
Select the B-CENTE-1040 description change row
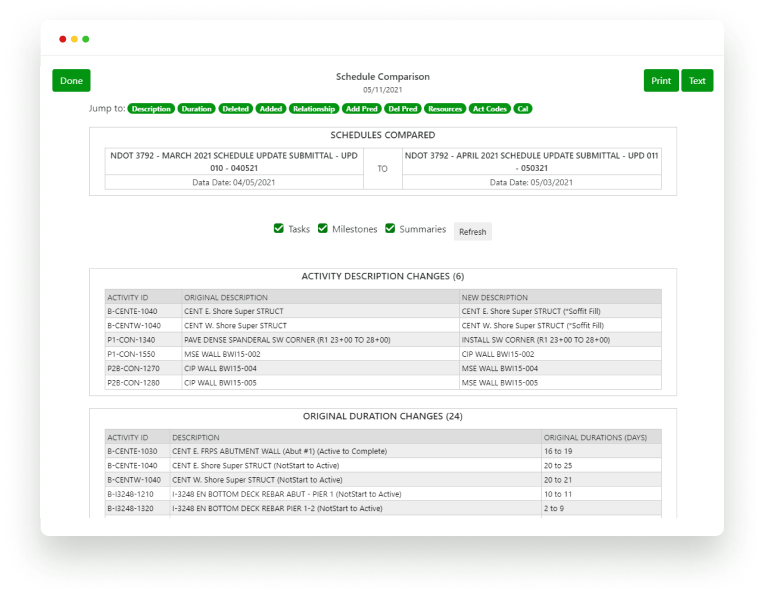(x=383, y=311)
